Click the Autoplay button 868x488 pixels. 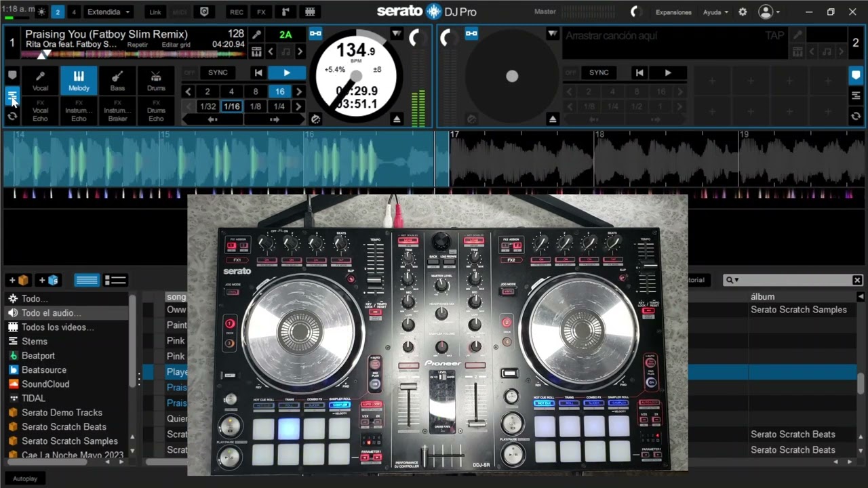[25, 479]
